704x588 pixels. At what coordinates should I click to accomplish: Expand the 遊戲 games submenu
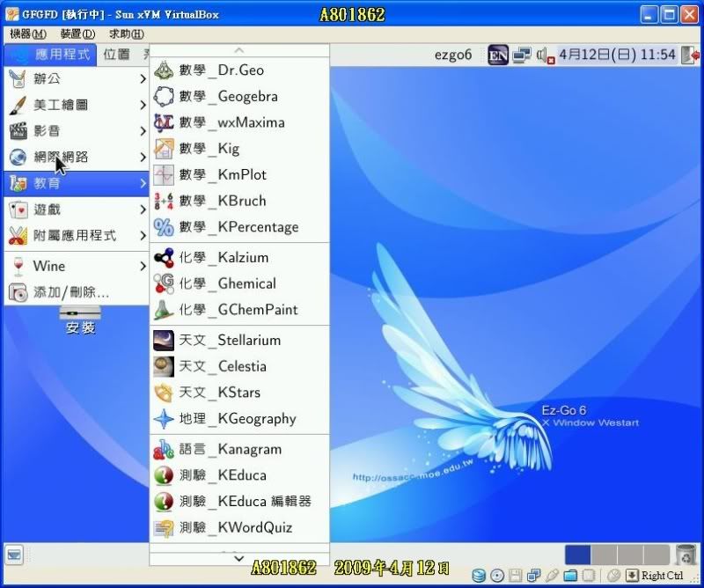[77, 209]
